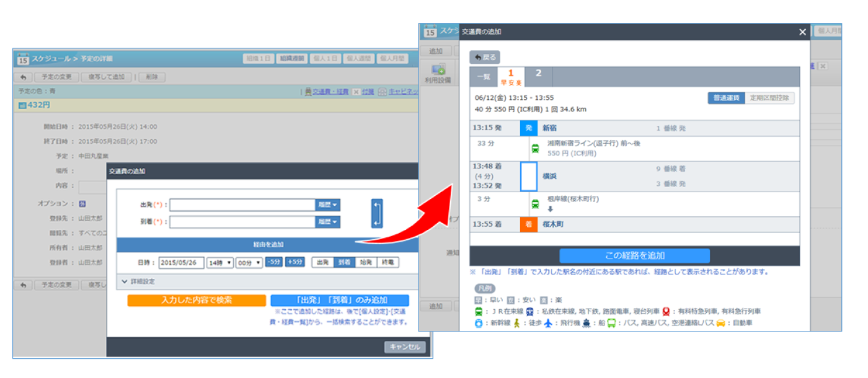Switch to 組織1日 schedule view
Screen dimensions: 868x378
pyautogui.click(x=258, y=58)
